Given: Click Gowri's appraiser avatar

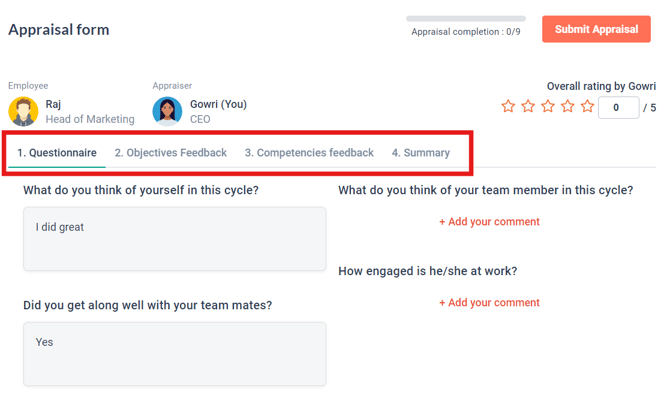Looking at the screenshot, I should (168, 111).
